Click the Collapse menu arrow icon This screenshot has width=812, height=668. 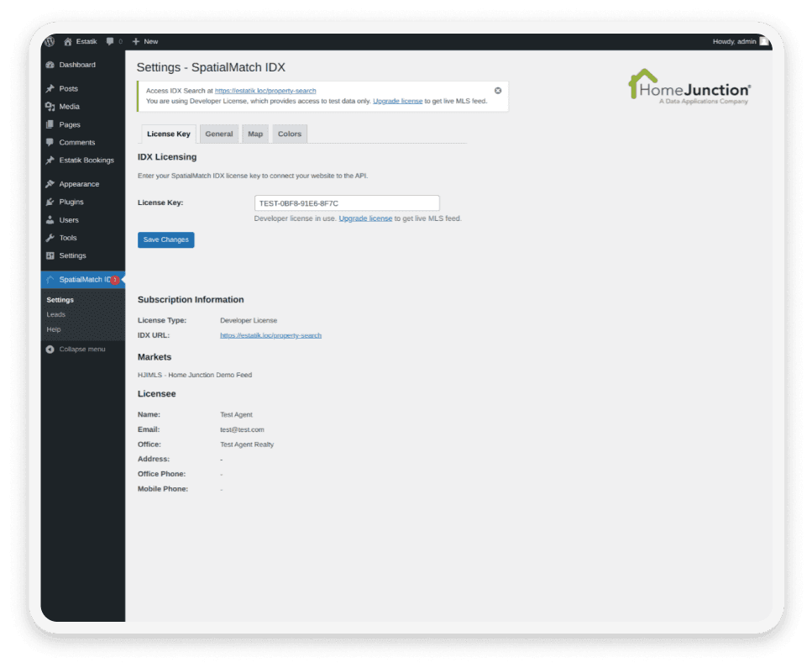click(x=50, y=350)
